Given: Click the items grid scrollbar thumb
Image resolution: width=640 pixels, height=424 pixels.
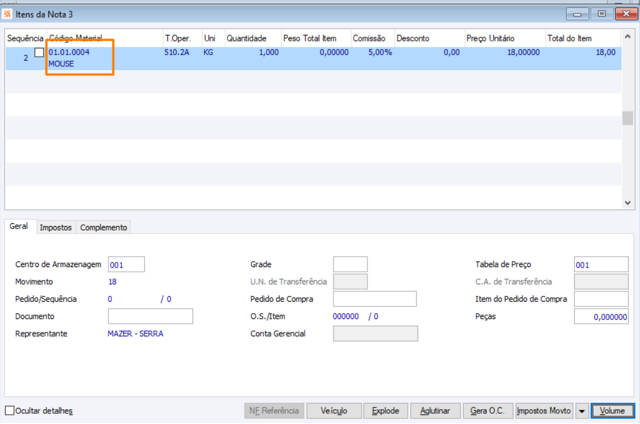Looking at the screenshot, I should (628, 118).
